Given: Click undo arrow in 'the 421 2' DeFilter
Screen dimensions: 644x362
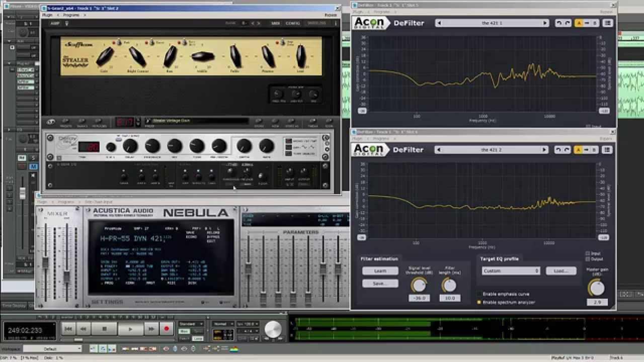Looking at the screenshot, I should coord(558,150).
